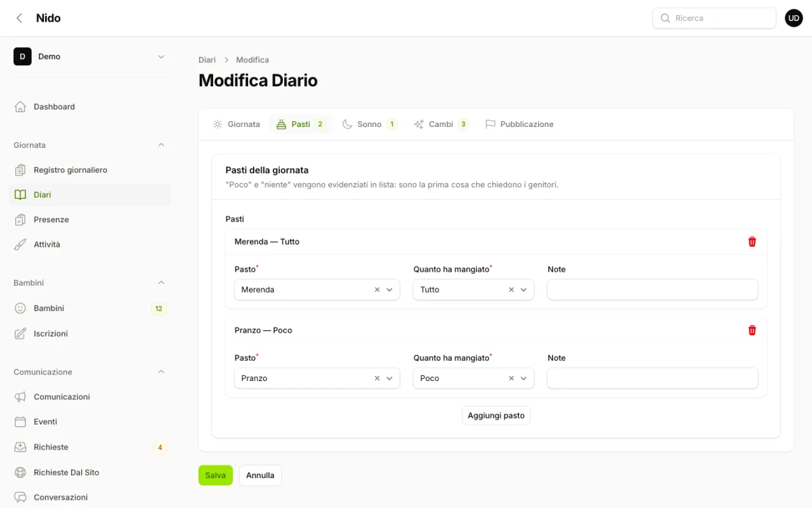The width and height of the screenshot is (812, 508).
Task: Click the Annulla button
Action: (x=260, y=475)
